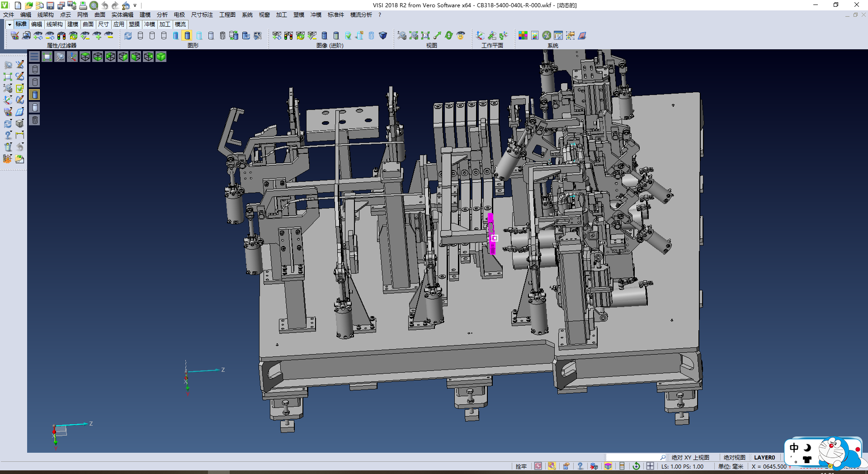Image resolution: width=868 pixels, height=474 pixels.
Task: Click the color palette grid icon
Action: pyautogui.click(x=523, y=36)
